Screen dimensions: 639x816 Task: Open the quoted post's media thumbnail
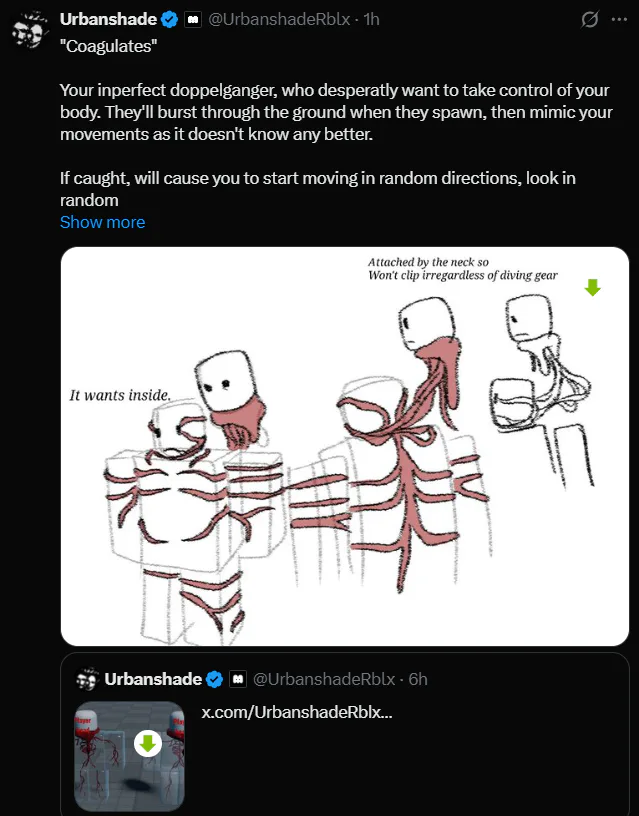coord(130,755)
